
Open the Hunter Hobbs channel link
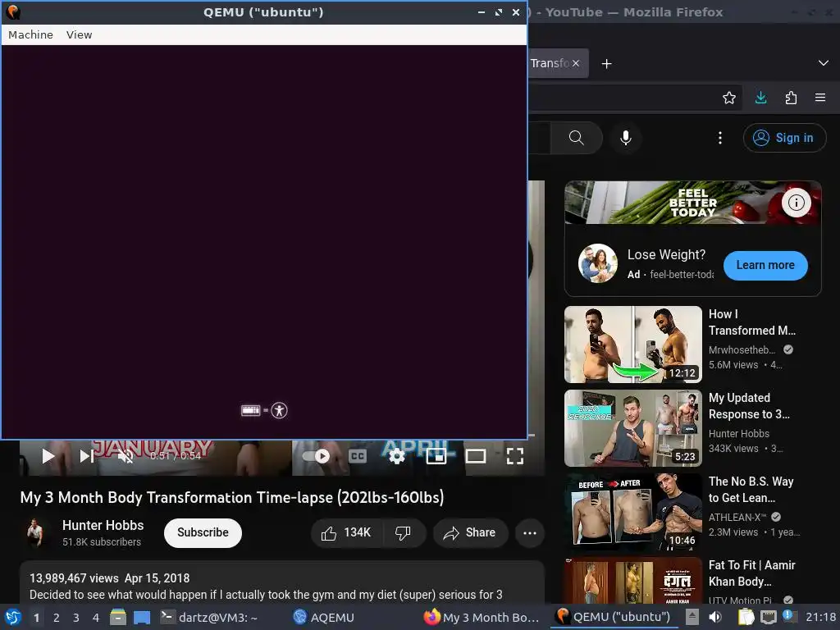(x=103, y=525)
